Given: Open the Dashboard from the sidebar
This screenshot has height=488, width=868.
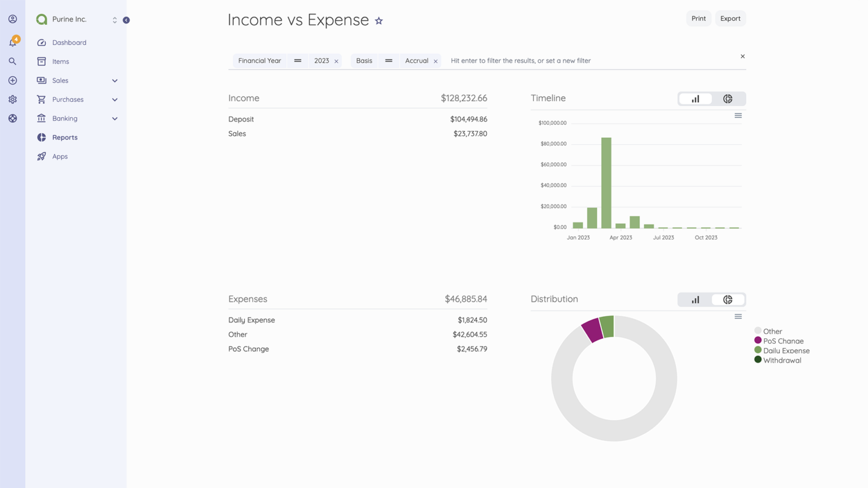Looking at the screenshot, I should (x=69, y=42).
